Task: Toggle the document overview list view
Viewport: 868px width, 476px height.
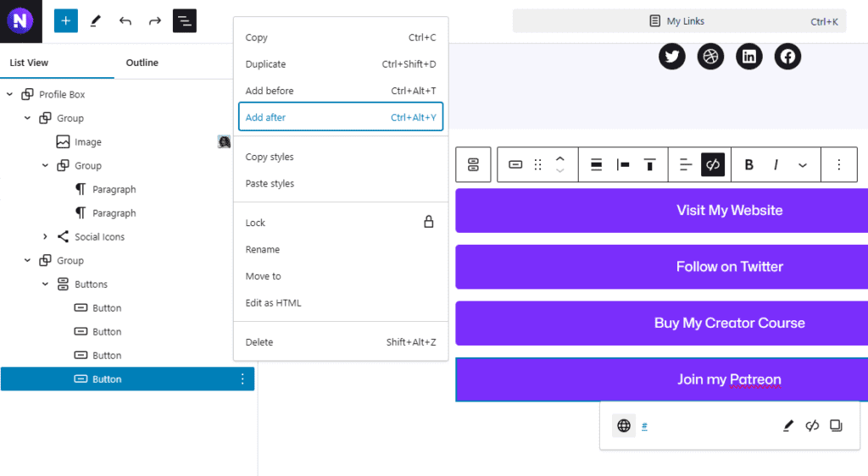Action: point(184,21)
